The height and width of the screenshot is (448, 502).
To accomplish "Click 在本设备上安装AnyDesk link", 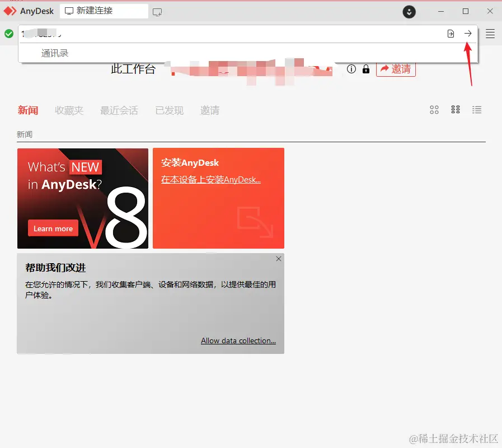I will point(210,179).
